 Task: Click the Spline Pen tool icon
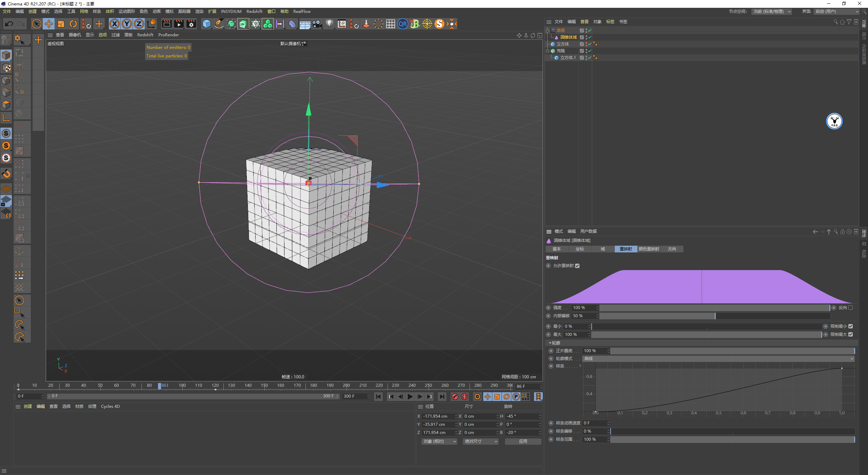point(219,24)
